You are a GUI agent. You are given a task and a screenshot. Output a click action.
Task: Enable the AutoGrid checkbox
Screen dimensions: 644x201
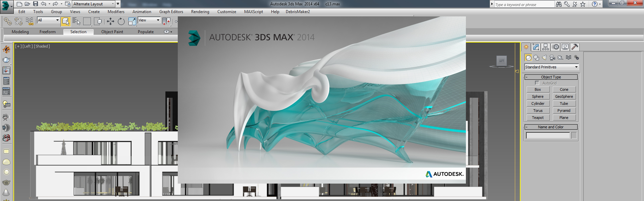(x=537, y=83)
